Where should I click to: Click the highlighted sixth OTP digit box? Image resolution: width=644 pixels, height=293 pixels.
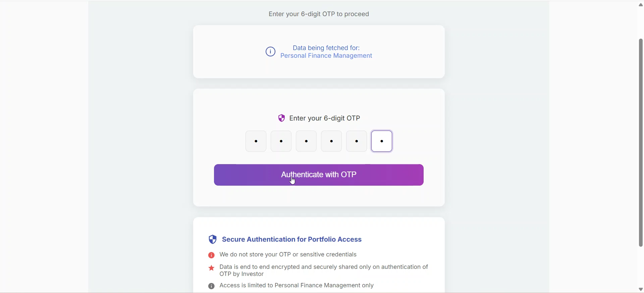coord(382,141)
